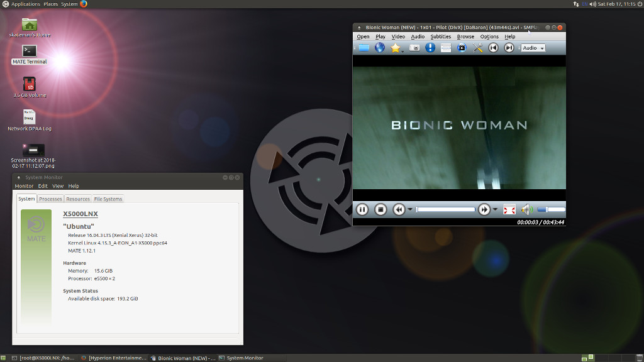
Task: Switch to File Systems tab in System Monitor
Action: click(x=108, y=199)
